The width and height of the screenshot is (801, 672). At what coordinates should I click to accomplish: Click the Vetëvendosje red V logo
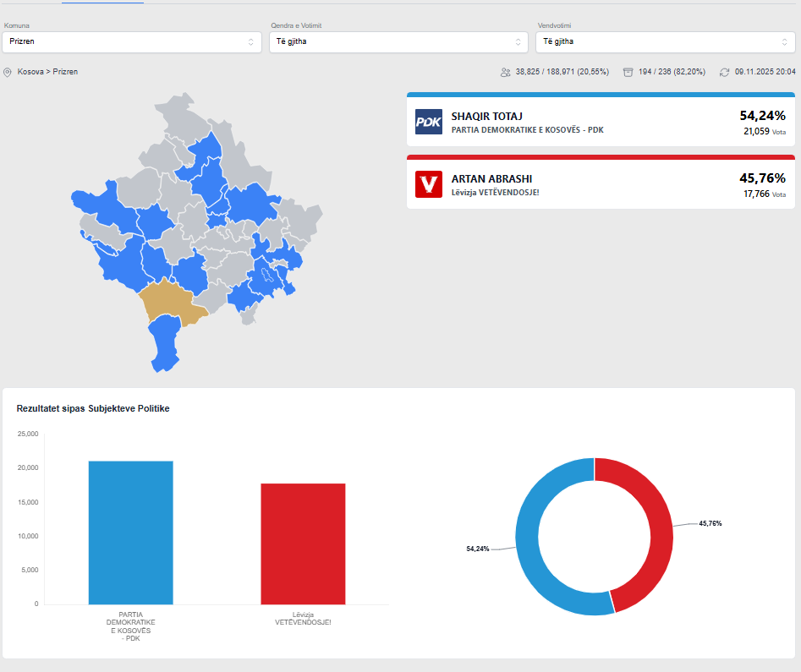(x=428, y=184)
